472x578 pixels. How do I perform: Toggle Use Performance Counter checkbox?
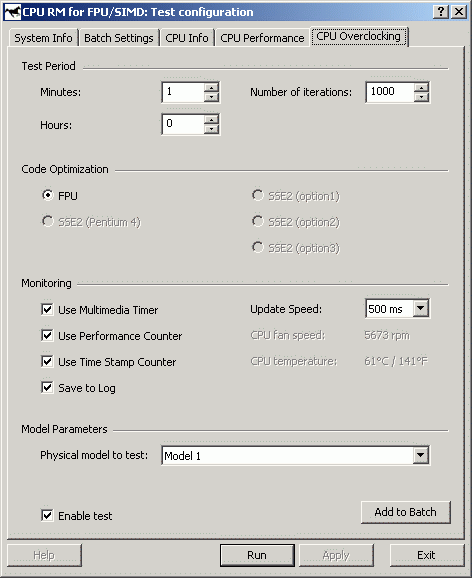[x=47, y=335]
